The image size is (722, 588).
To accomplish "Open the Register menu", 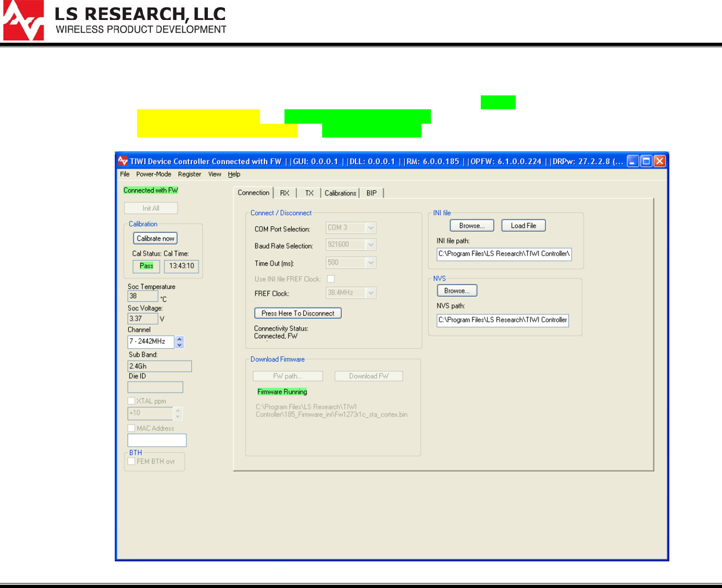I will (190, 174).
